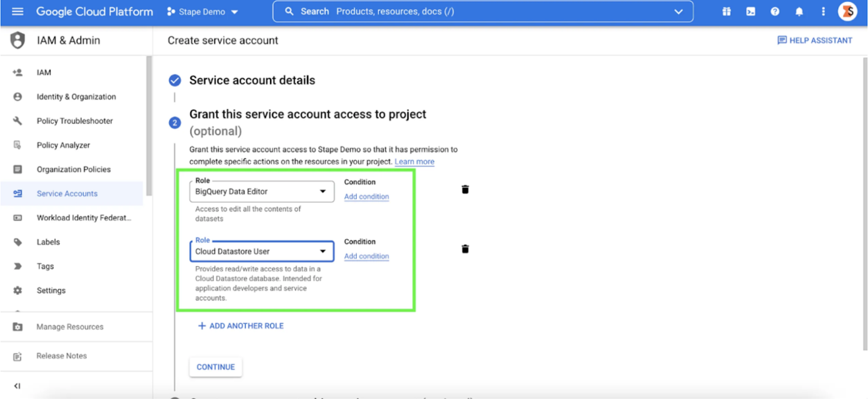Click the search products and resources field
This screenshot has height=399, width=868.
[x=483, y=11]
